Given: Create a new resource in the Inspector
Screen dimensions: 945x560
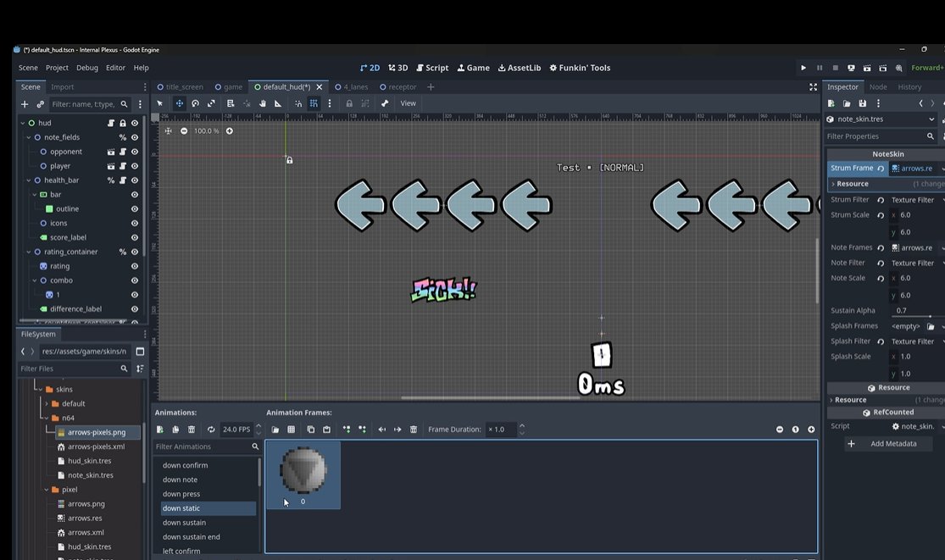Looking at the screenshot, I should (831, 103).
